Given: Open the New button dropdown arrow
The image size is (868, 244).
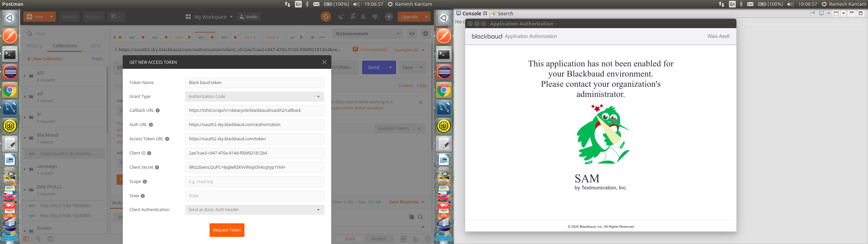Looking at the screenshot, I should click(52, 17).
